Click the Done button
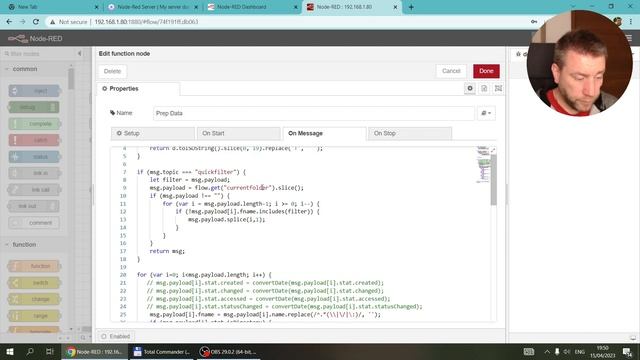The image size is (640, 360). 486,71
